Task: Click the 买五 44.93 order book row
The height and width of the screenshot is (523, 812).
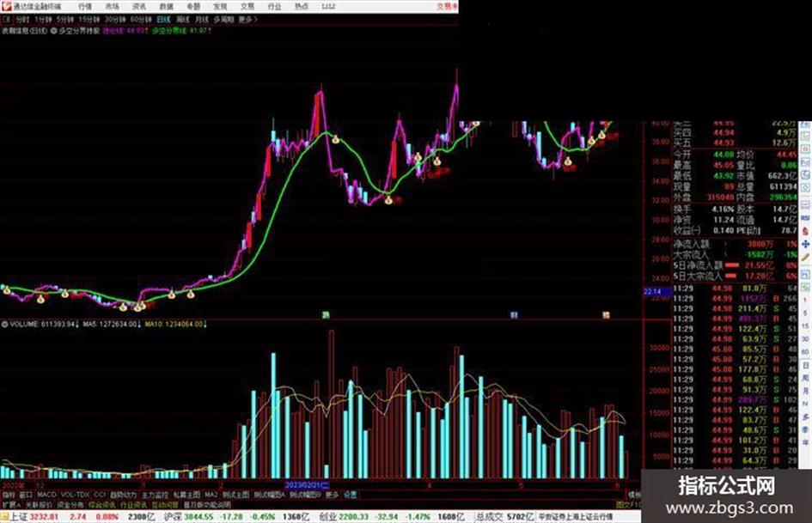Action: pyautogui.click(x=735, y=143)
